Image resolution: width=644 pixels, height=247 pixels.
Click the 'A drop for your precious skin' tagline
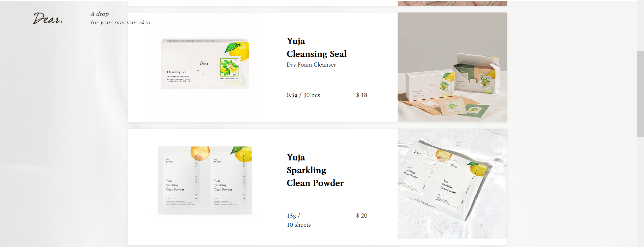121,18
